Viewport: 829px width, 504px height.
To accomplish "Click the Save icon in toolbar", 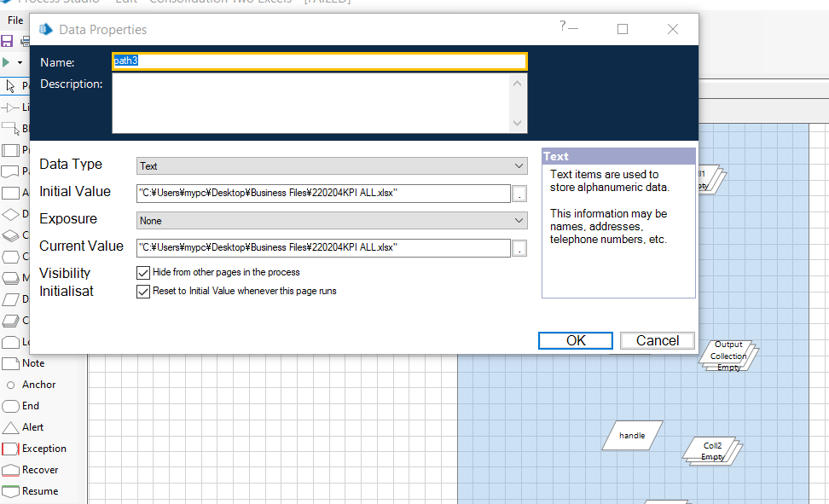I will tap(7, 41).
